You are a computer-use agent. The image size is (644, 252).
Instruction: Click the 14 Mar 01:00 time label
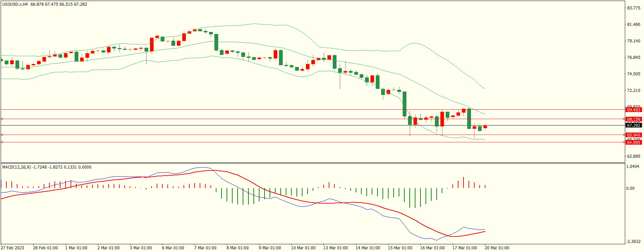pos(368,248)
